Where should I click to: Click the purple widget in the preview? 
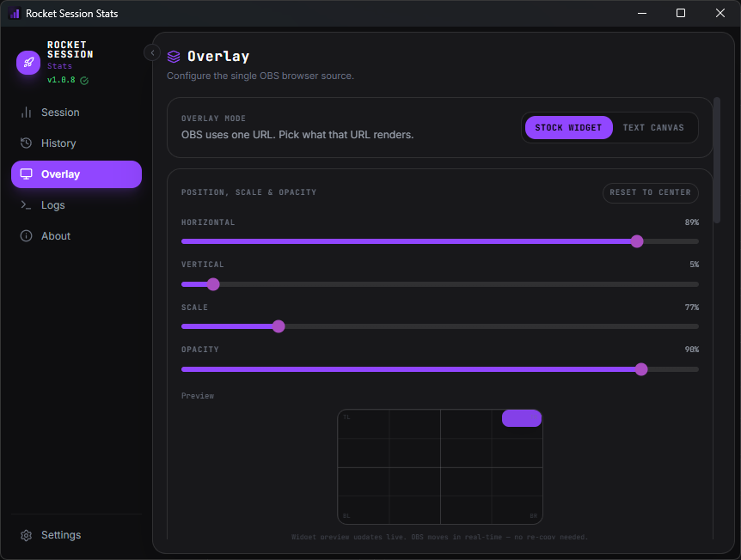coord(521,418)
